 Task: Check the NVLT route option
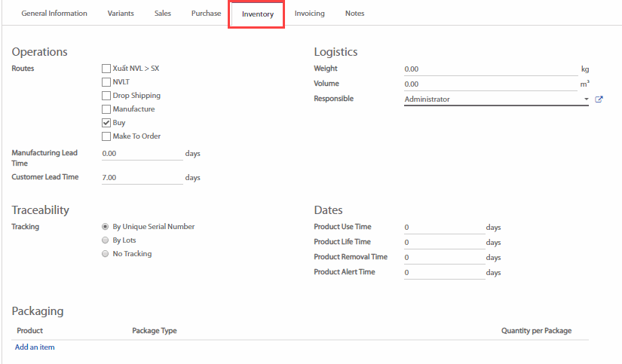(106, 82)
